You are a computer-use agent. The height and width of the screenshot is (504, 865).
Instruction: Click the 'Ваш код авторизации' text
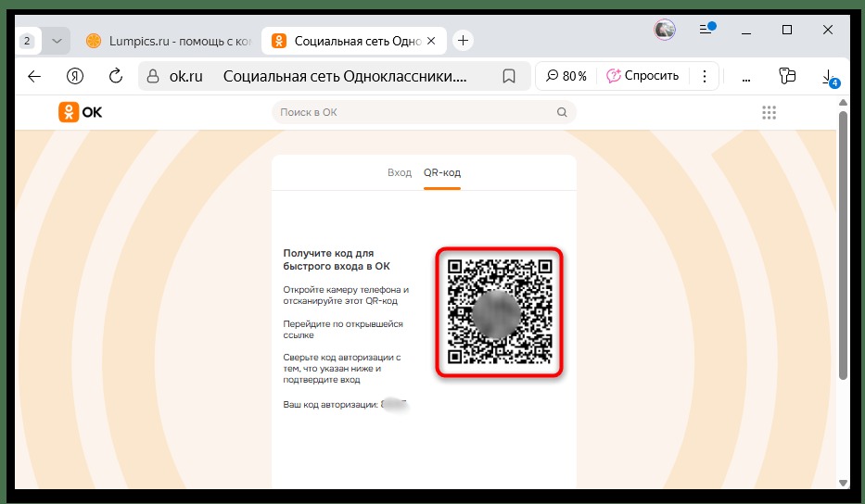click(x=330, y=404)
